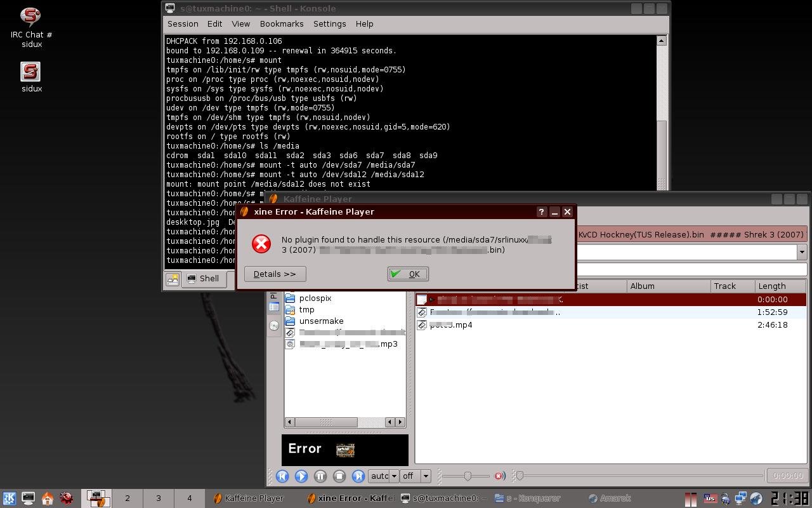Click Play in Kaffeine controls
812x508 pixels.
301,476
